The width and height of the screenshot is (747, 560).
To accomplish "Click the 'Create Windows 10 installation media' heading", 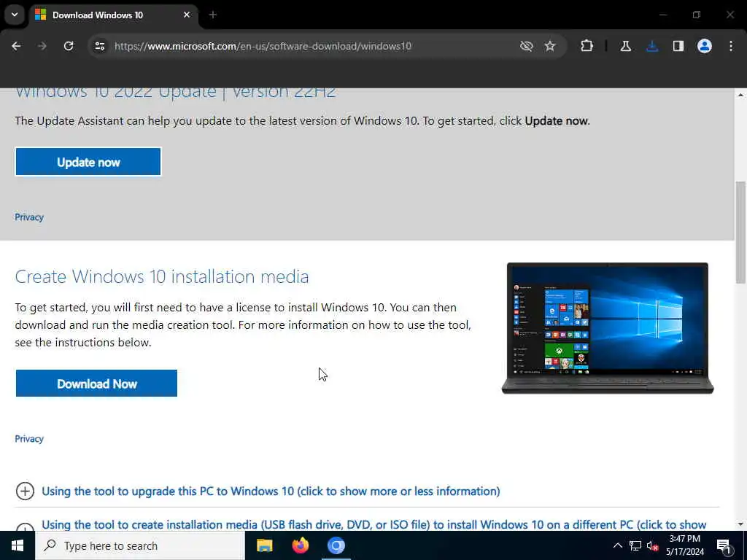I will [x=161, y=276].
